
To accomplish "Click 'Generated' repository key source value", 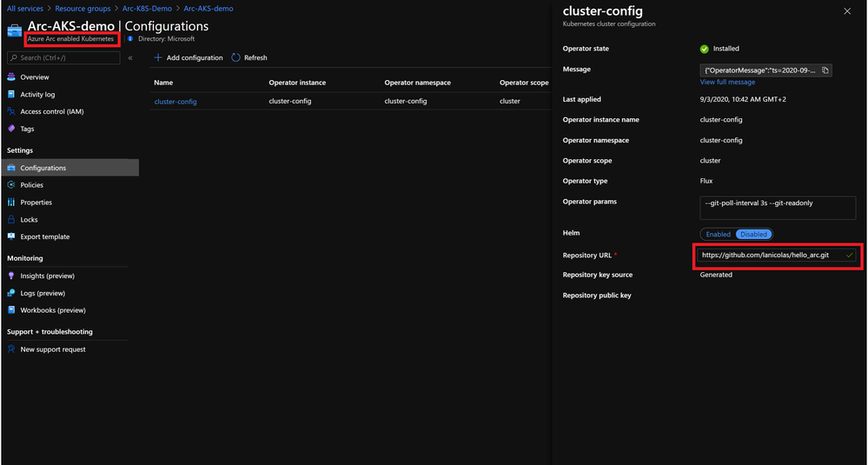I will (716, 275).
